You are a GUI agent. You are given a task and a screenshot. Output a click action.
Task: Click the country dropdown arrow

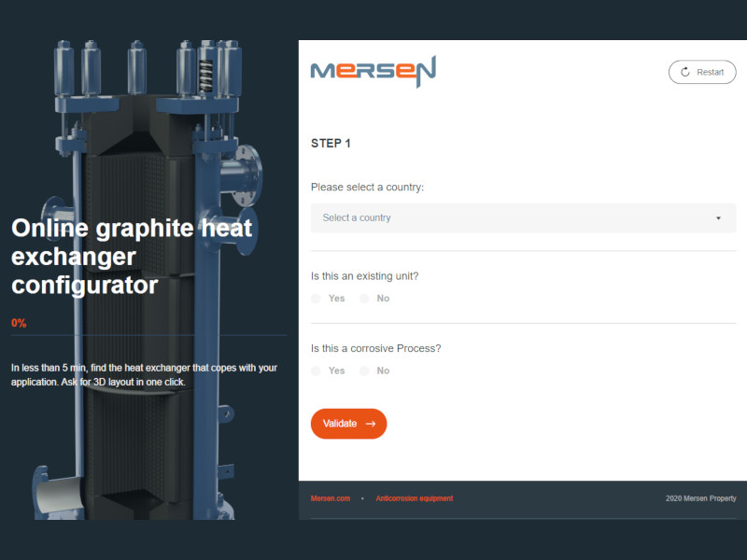click(x=718, y=218)
